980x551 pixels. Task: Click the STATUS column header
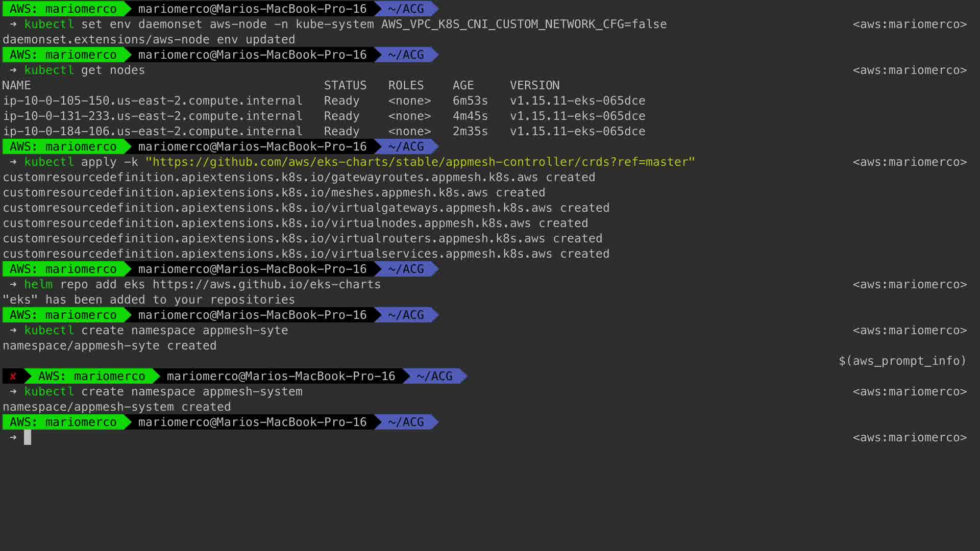coord(345,86)
